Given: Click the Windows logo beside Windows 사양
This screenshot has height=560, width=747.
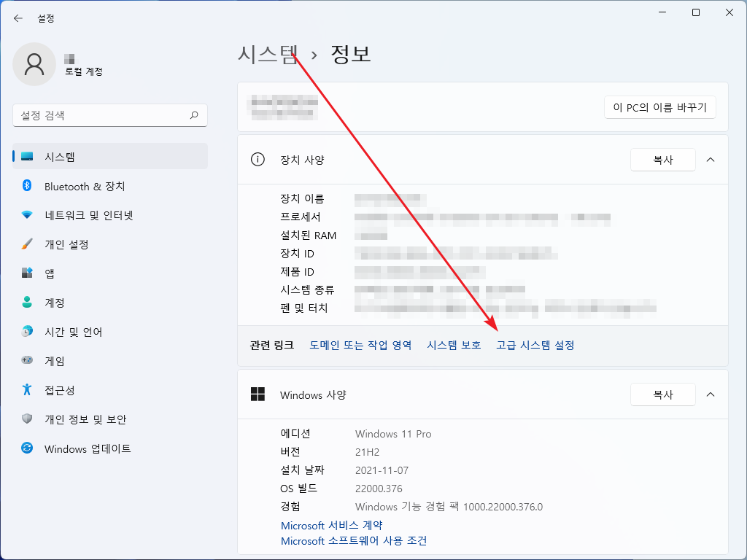Looking at the screenshot, I should point(258,394).
